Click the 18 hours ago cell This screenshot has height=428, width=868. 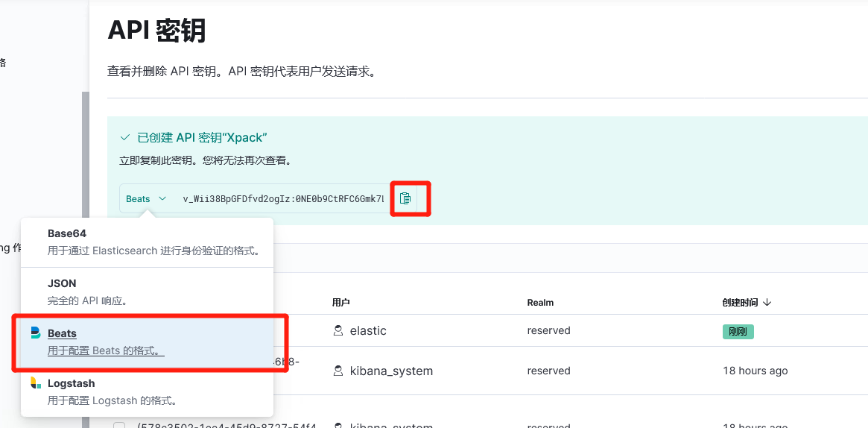click(755, 371)
